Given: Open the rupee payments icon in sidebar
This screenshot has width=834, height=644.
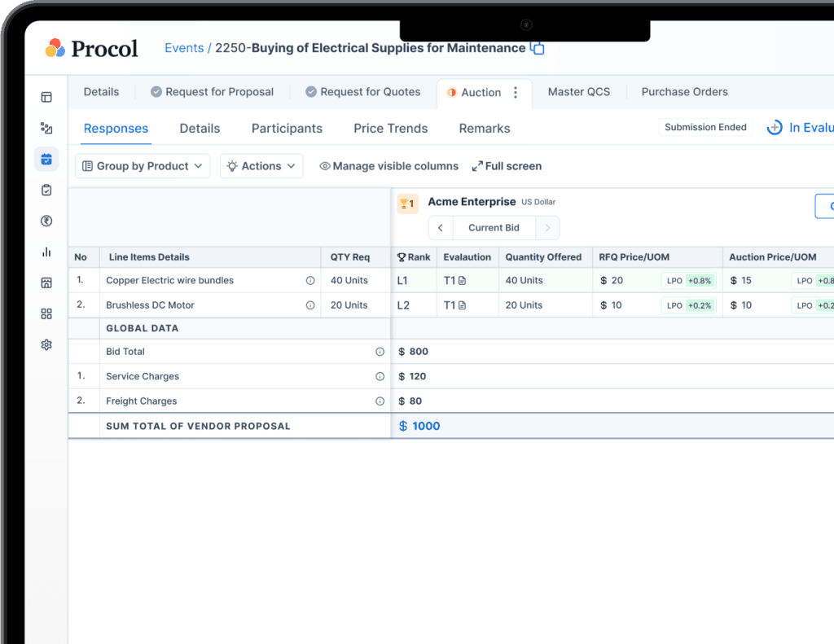Looking at the screenshot, I should (46, 221).
